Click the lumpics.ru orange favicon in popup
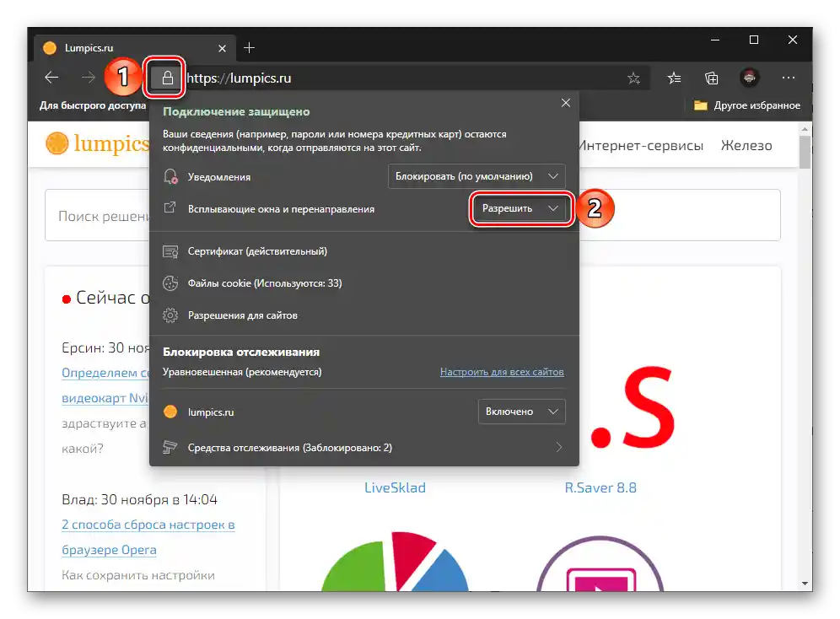840x619 pixels. click(x=170, y=412)
